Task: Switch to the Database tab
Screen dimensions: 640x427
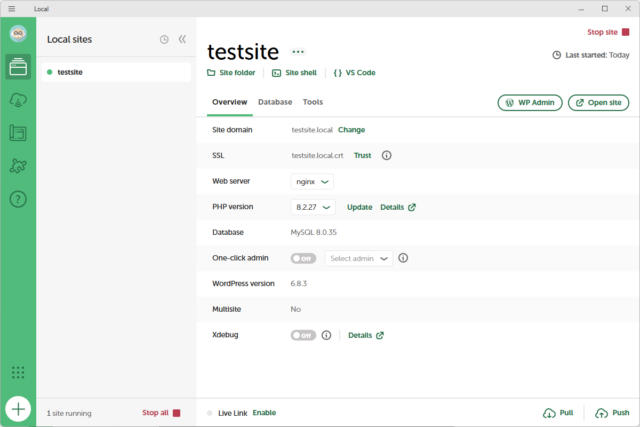Action: point(275,102)
